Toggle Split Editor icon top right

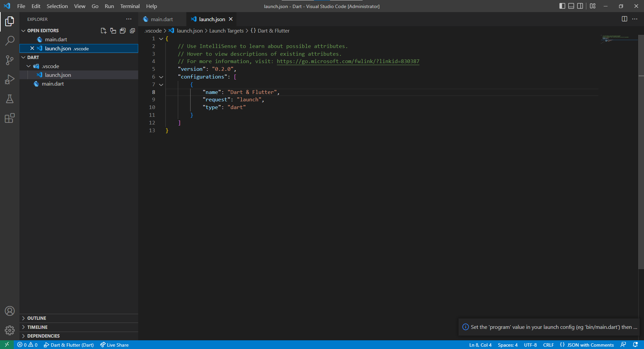pos(625,19)
